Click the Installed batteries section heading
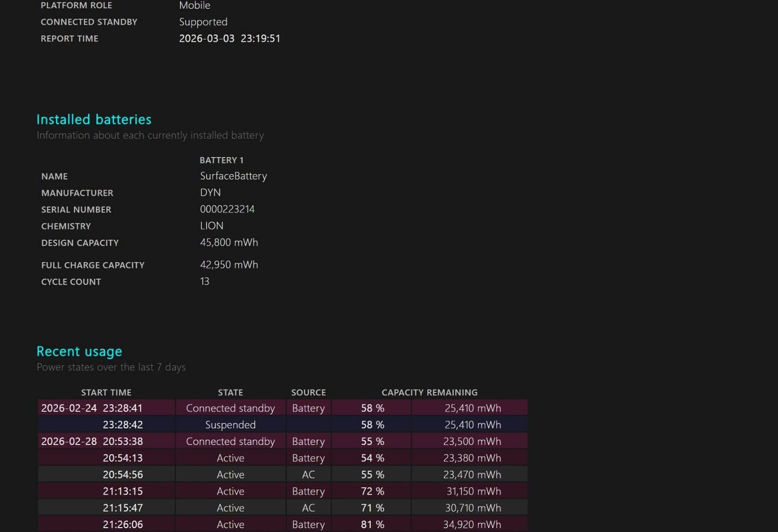The width and height of the screenshot is (778, 532). tap(94, 120)
